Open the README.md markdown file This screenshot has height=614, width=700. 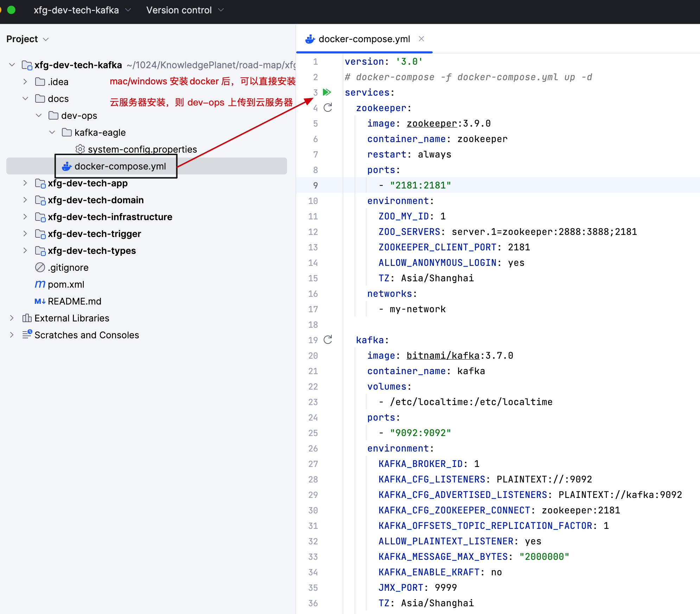click(74, 301)
